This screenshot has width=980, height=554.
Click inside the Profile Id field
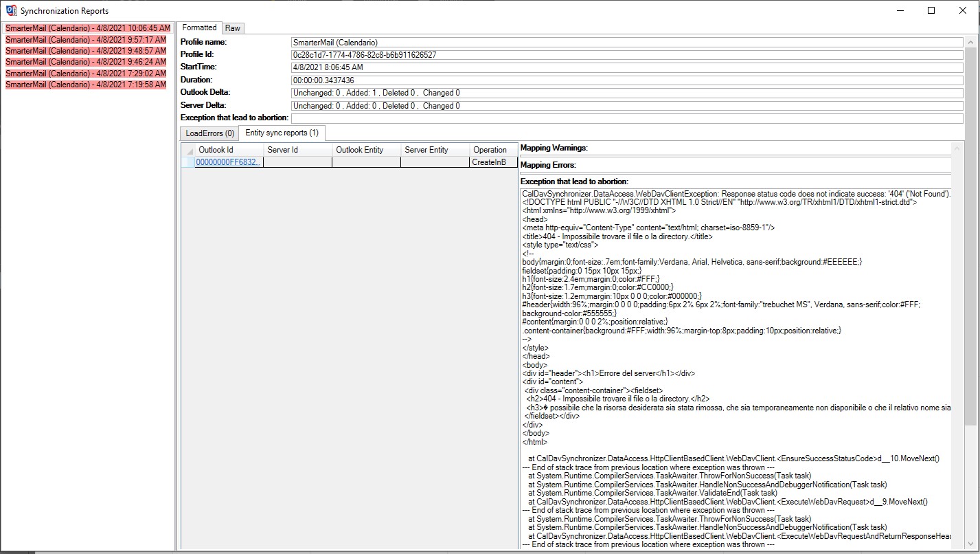626,55
